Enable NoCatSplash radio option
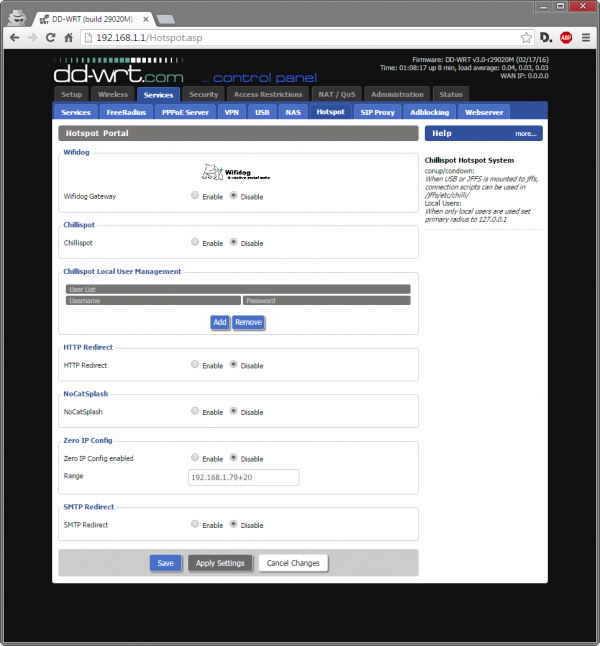Image resolution: width=600 pixels, height=646 pixels. tap(195, 411)
